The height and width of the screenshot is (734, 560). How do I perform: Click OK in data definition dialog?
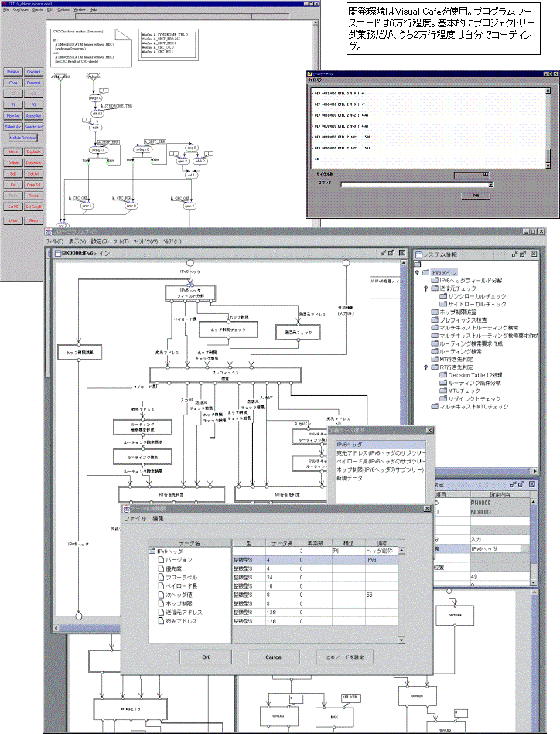pyautogui.click(x=206, y=657)
